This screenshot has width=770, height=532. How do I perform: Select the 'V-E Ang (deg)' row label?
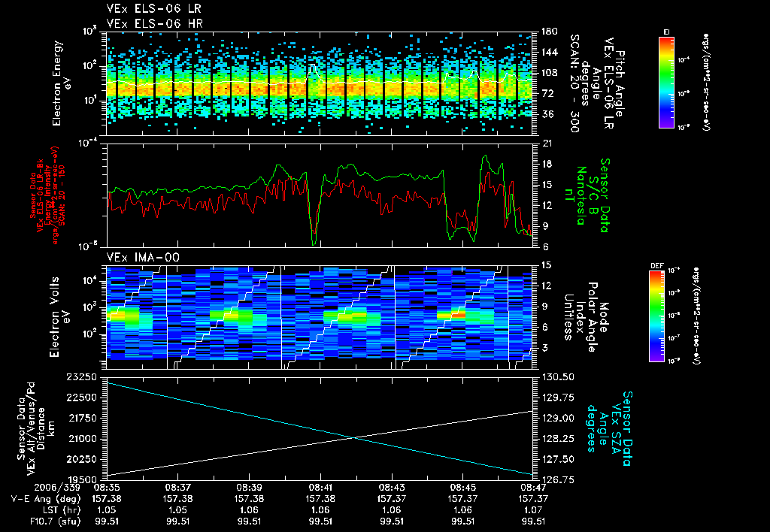tap(46, 499)
